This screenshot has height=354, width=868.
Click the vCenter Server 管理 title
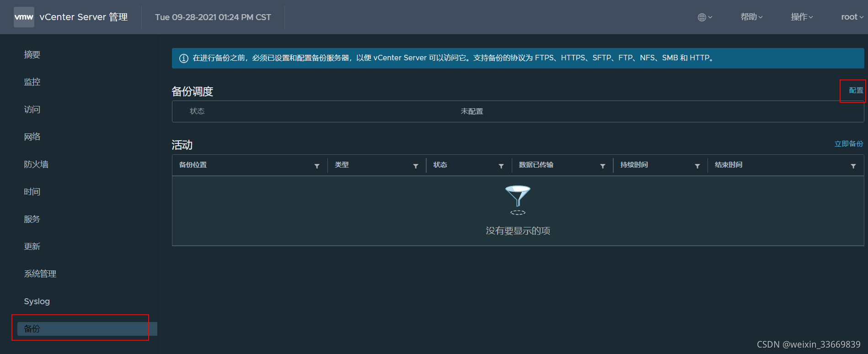(x=84, y=17)
